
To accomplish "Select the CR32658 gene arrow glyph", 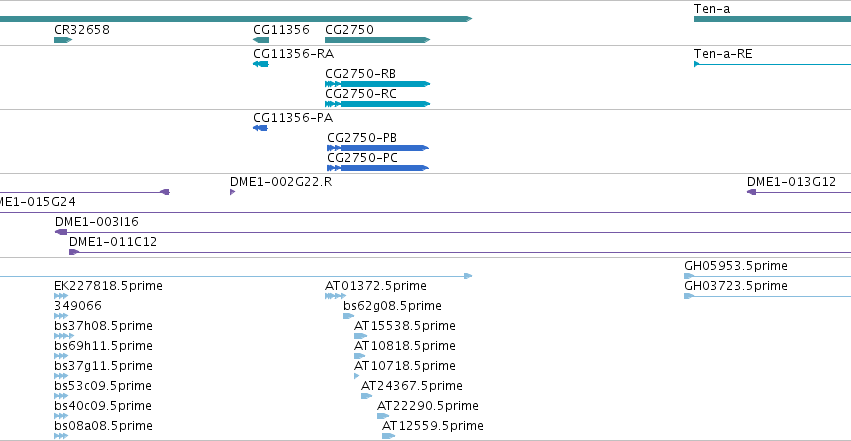I will (x=63, y=40).
